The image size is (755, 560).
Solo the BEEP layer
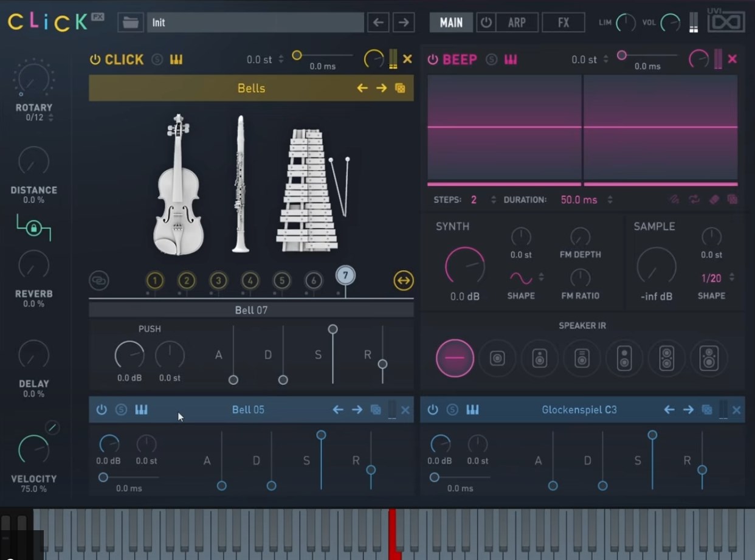click(491, 60)
